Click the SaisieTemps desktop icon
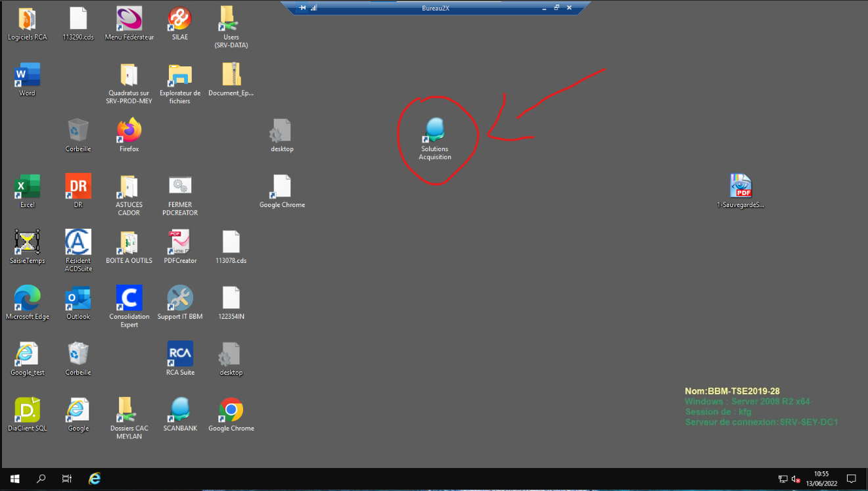This screenshot has height=491, width=868. click(28, 243)
